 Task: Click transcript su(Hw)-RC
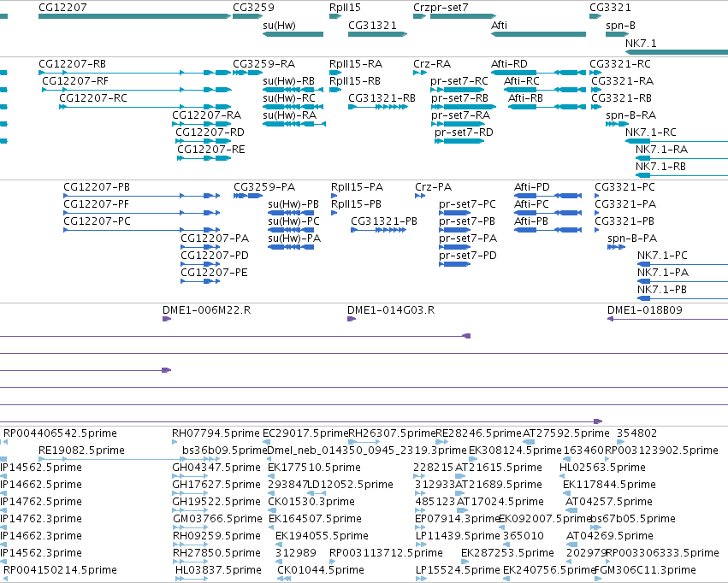pos(289,98)
